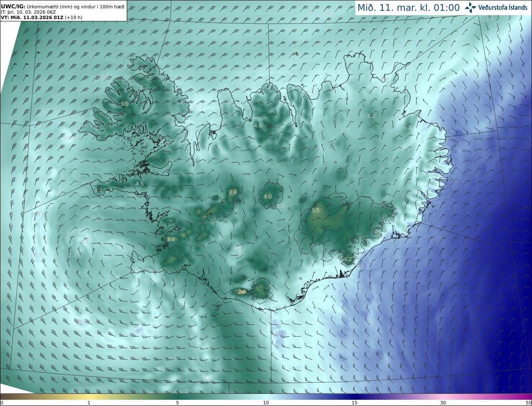Click the map value 4.6 in north Iceland

[x=258, y=125]
